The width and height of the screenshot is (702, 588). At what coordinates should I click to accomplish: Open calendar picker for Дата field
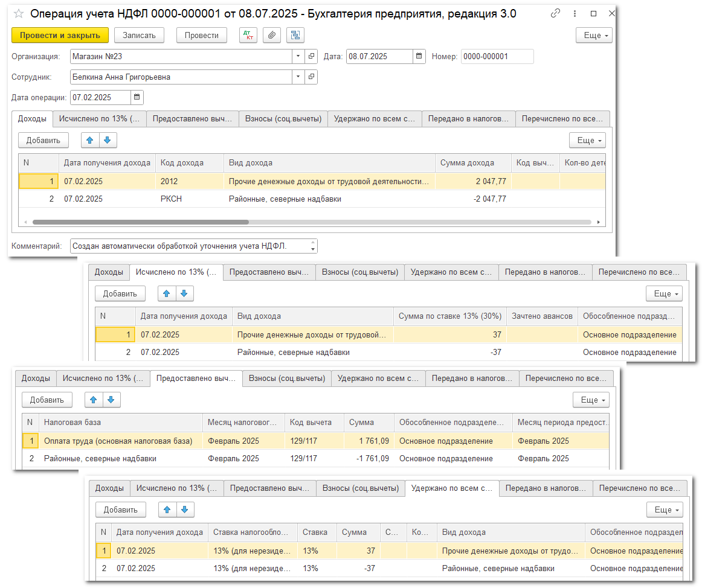pos(419,57)
